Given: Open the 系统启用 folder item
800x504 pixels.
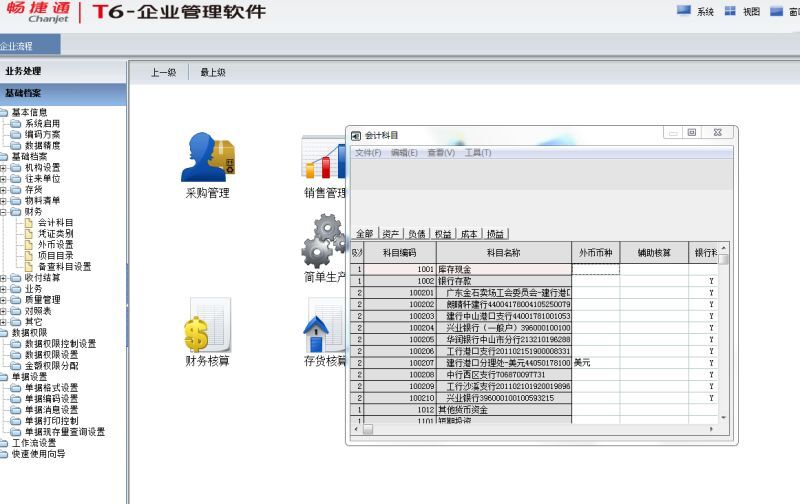Looking at the screenshot, I should tap(42, 123).
